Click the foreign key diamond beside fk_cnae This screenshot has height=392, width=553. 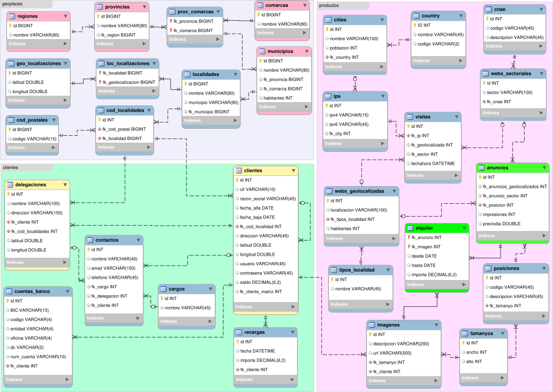484,102
